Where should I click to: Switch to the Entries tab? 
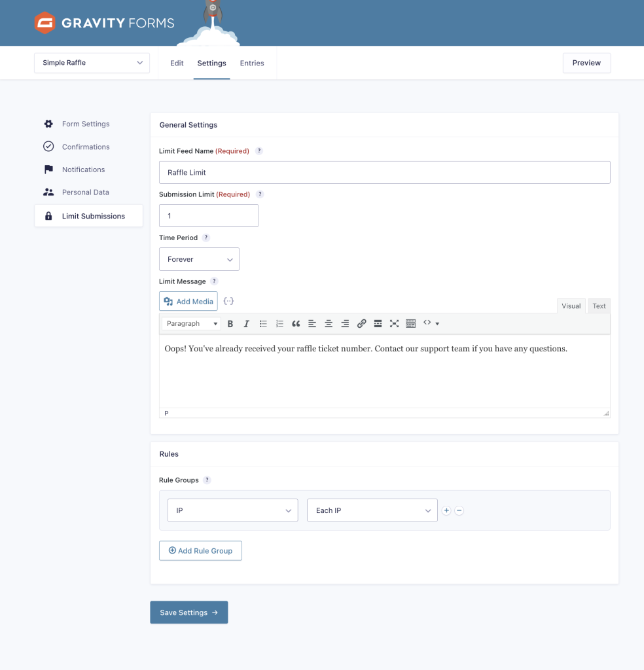pyautogui.click(x=252, y=63)
